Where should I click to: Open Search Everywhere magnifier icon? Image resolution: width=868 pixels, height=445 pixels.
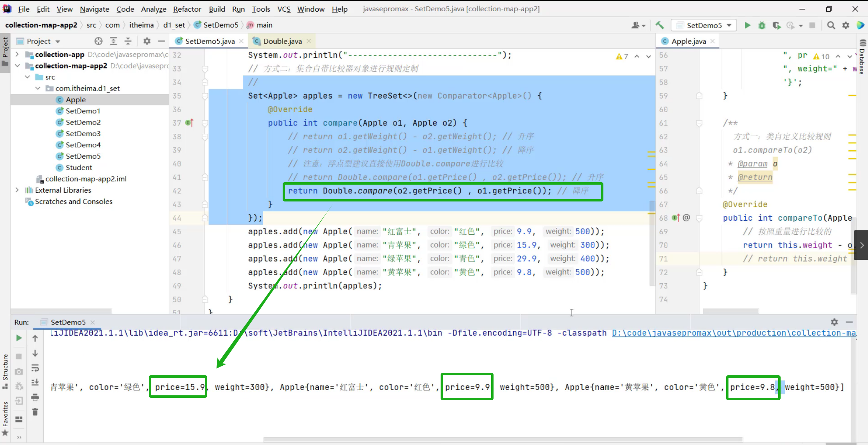pyautogui.click(x=831, y=25)
